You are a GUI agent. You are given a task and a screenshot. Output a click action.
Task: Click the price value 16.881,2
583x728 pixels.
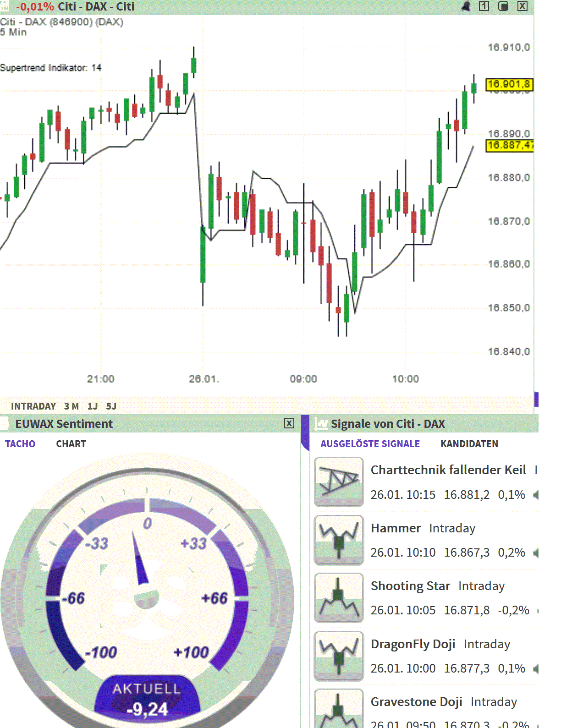click(x=467, y=495)
